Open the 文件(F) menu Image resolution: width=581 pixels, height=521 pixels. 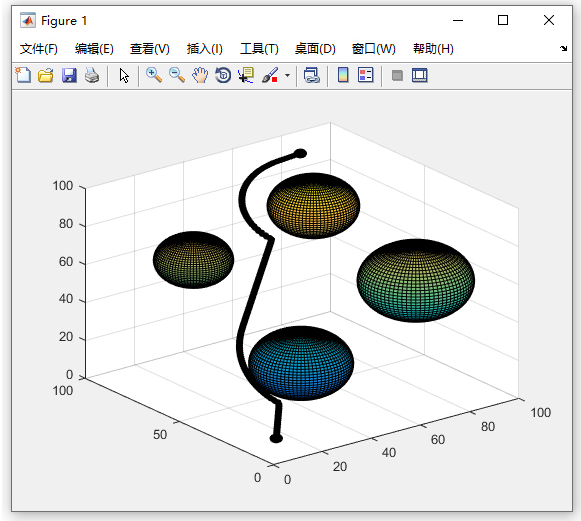point(39,49)
